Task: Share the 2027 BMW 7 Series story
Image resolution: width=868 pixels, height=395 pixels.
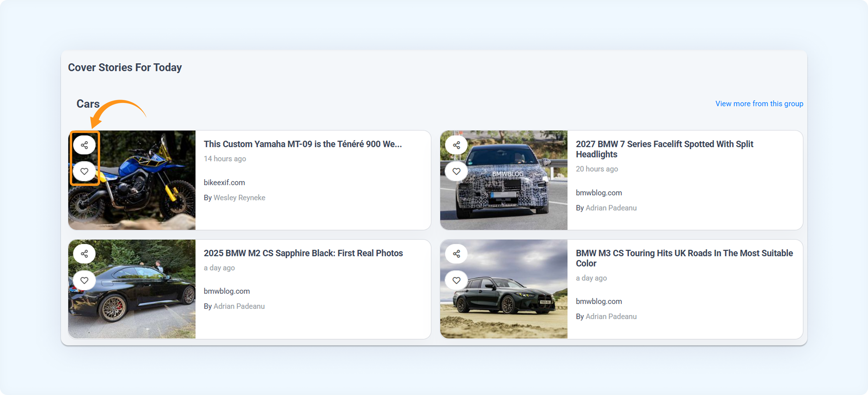Action: [456, 145]
